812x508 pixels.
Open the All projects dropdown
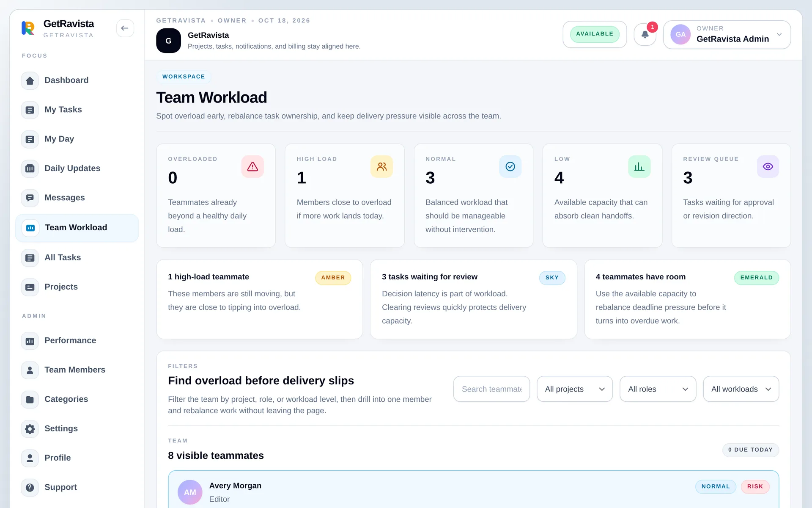pyautogui.click(x=575, y=389)
